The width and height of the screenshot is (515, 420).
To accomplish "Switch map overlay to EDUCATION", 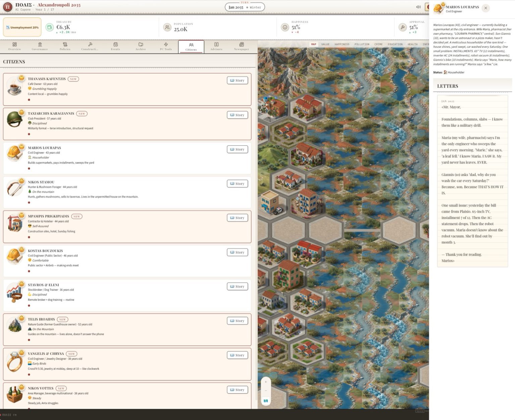I will (395, 44).
